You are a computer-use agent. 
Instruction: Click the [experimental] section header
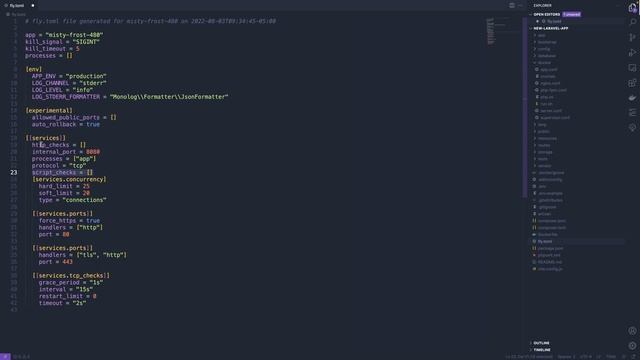(49, 111)
